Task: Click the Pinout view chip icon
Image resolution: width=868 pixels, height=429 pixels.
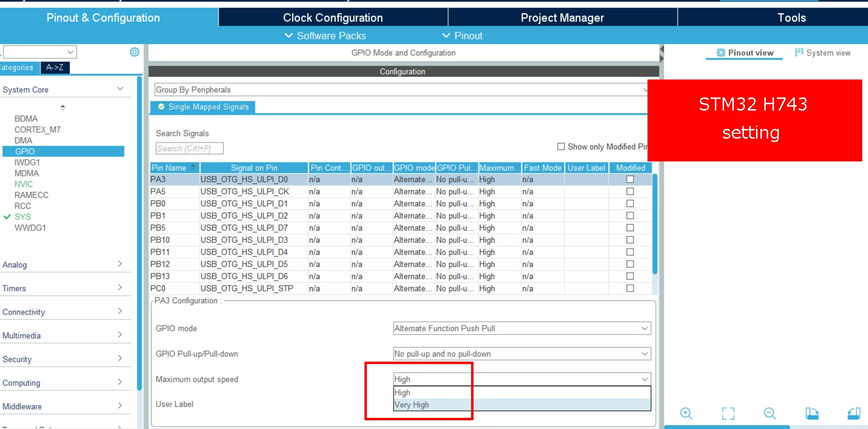Action: (721, 53)
